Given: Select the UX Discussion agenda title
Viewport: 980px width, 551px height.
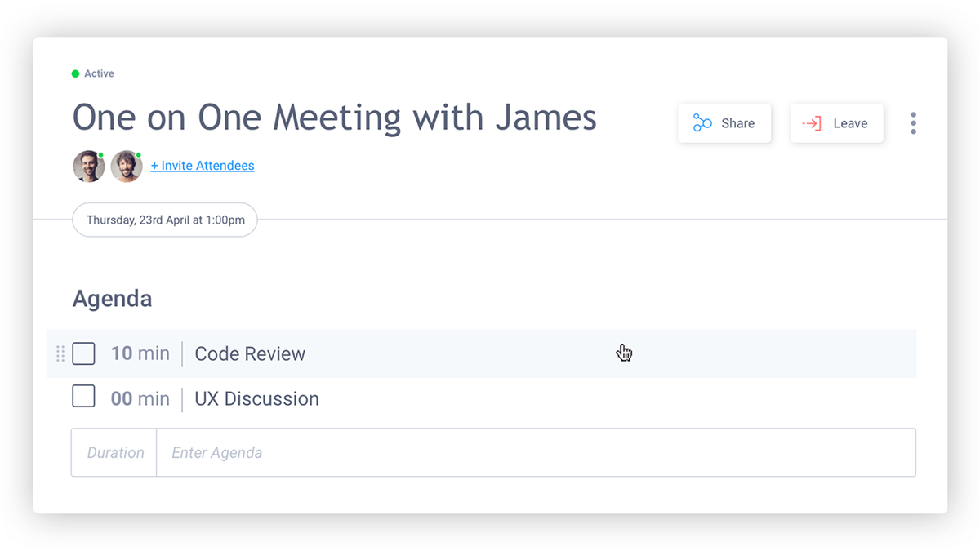Looking at the screenshot, I should pos(256,398).
